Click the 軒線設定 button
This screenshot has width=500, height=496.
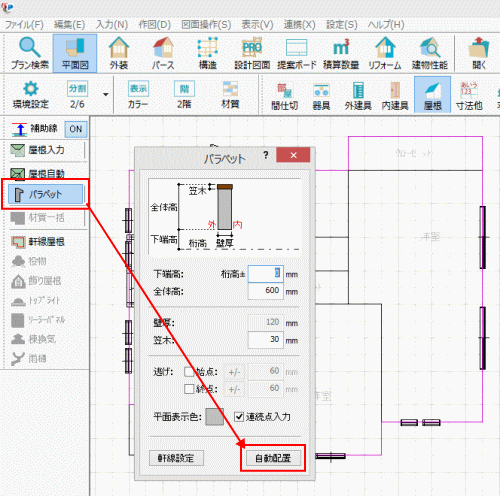tap(176, 458)
